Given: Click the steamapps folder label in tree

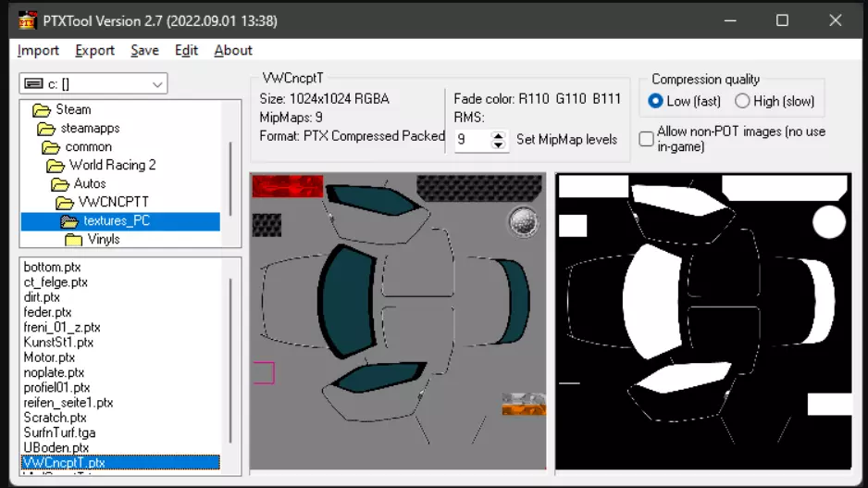Looking at the screenshot, I should (90, 129).
